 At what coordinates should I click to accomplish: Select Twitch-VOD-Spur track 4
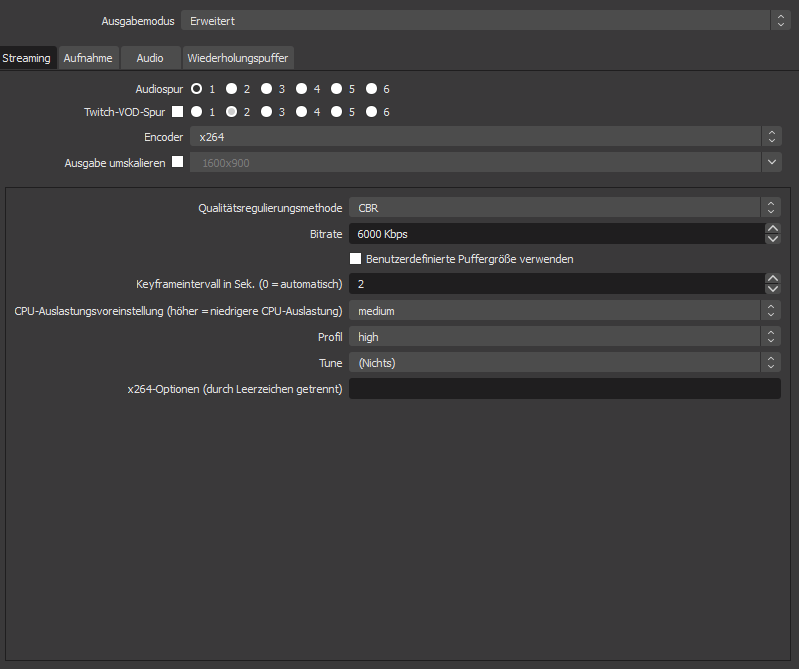tap(302, 112)
